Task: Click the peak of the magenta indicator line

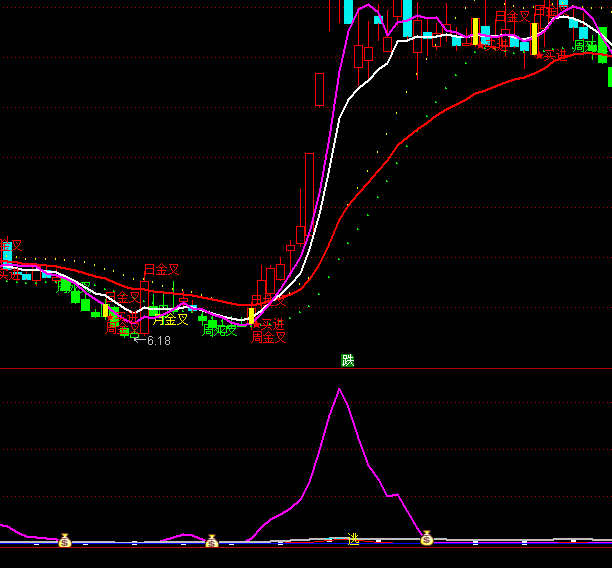Action: click(340, 389)
